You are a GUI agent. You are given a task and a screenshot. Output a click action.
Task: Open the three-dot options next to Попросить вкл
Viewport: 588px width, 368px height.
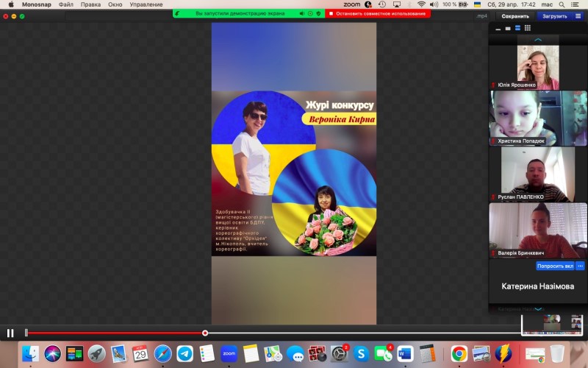pyautogui.click(x=580, y=266)
